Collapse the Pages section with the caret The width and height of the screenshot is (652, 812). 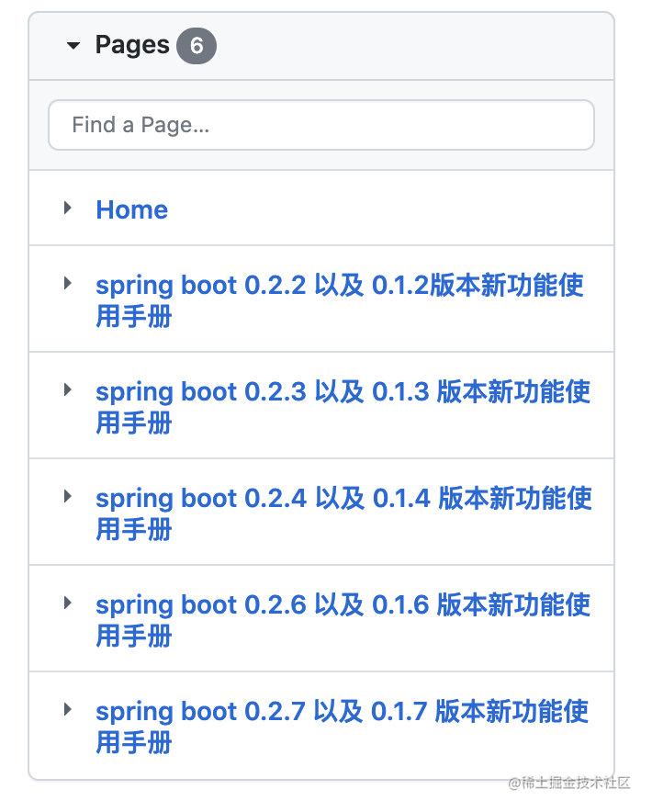tap(73, 46)
